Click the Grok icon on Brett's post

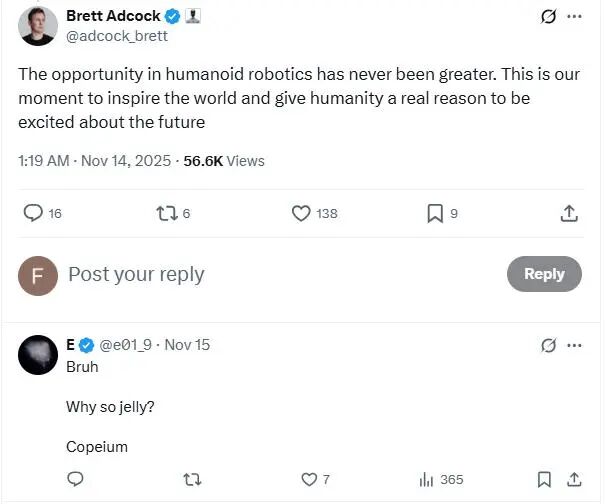(548, 17)
